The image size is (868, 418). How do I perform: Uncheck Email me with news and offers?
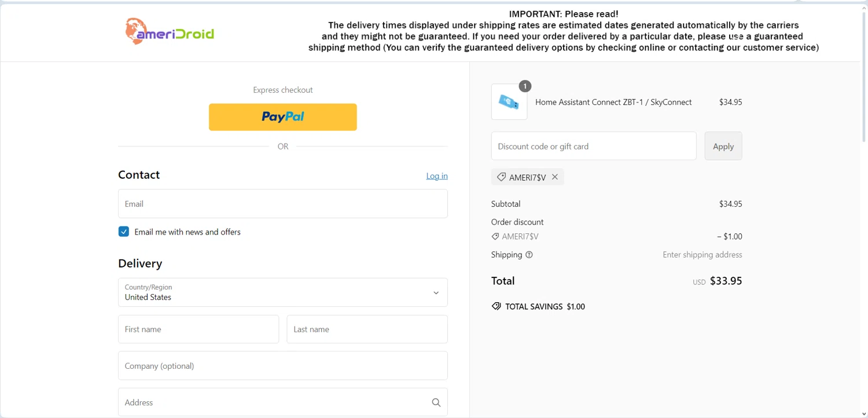(124, 232)
